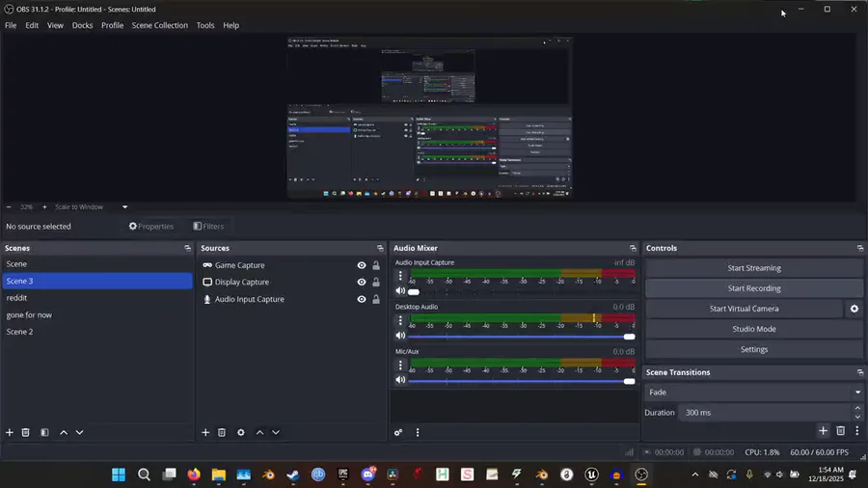Open source properties gear in Sources toolbar
This screenshot has height=488, width=868.
(241, 432)
